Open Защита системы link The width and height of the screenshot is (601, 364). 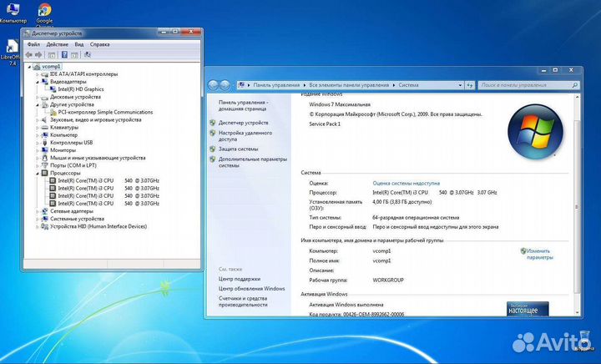tap(238, 149)
